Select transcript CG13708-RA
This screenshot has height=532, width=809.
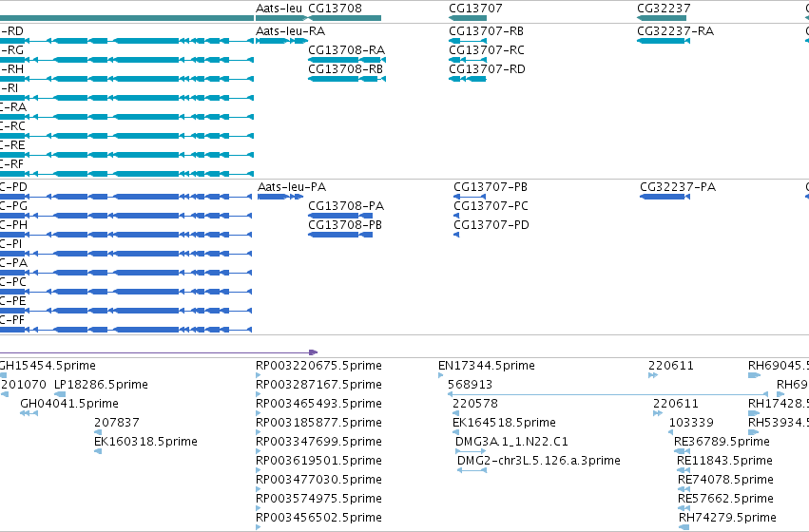click(x=347, y=60)
